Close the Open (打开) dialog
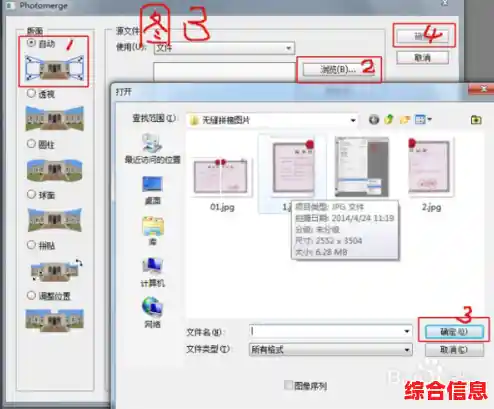The image size is (494, 409). coord(483,89)
